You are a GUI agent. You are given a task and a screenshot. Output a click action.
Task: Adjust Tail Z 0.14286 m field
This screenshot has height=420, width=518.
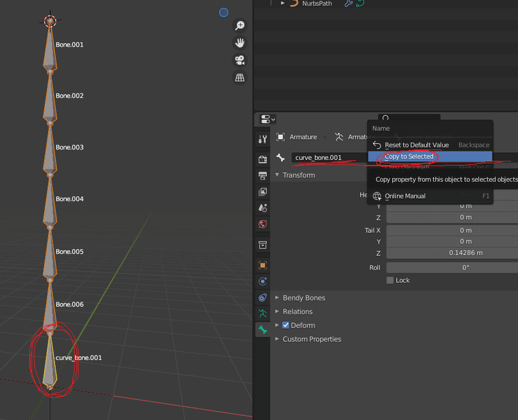452,253
